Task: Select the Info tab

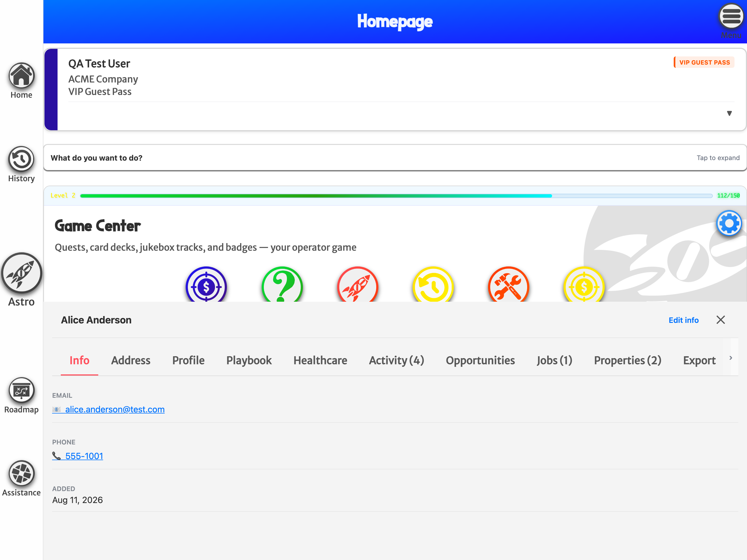Action: pyautogui.click(x=79, y=361)
